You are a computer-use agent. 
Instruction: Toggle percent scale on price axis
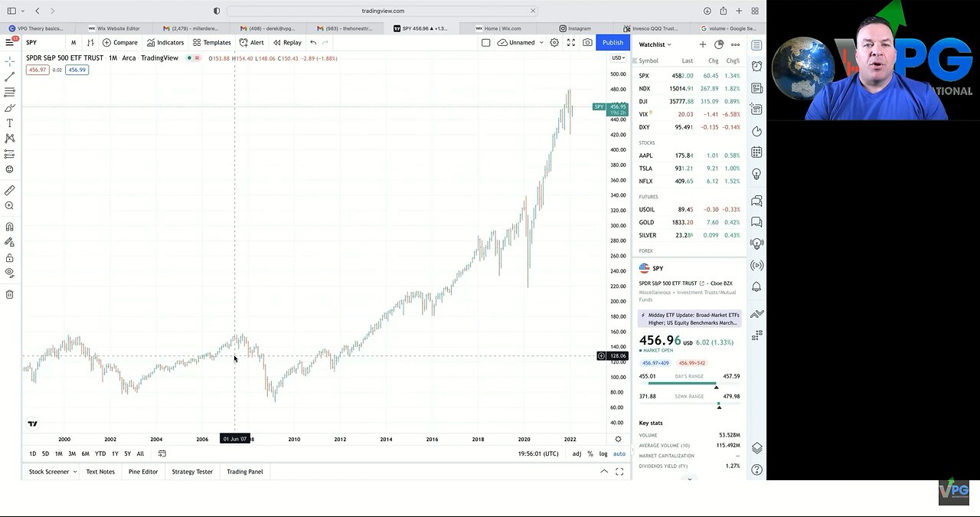(590, 453)
